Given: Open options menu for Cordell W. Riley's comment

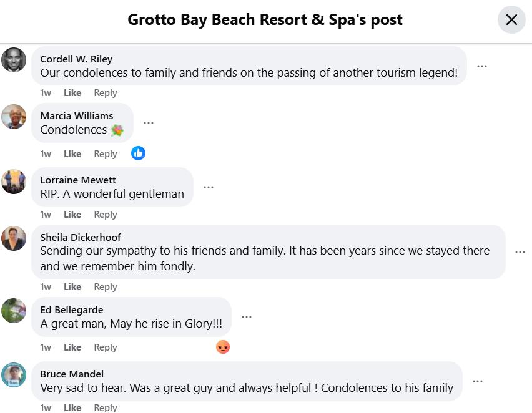Looking at the screenshot, I should (482, 66).
